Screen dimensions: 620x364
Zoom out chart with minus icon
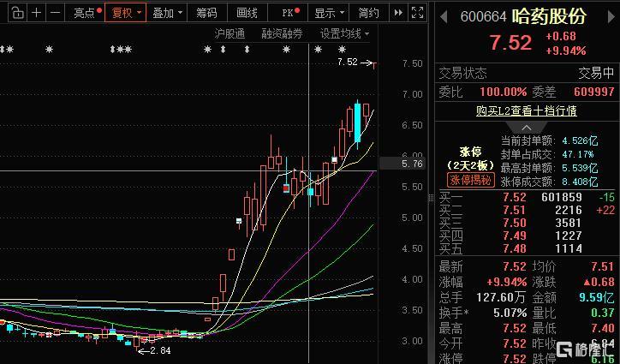click(x=56, y=13)
